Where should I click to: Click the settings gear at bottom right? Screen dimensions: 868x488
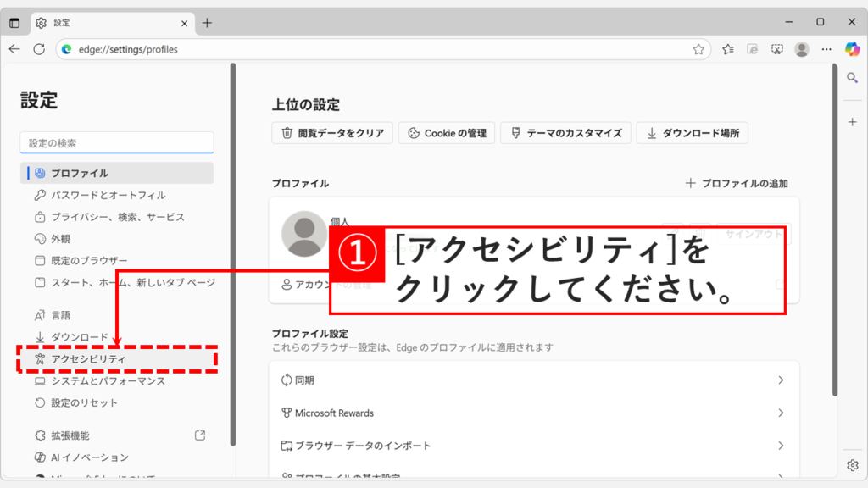[851, 465]
